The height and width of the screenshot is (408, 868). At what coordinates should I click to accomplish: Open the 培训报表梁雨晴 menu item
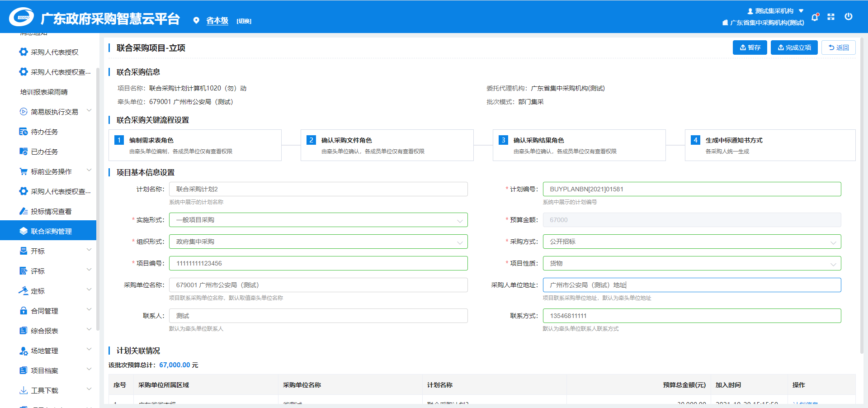pos(44,92)
